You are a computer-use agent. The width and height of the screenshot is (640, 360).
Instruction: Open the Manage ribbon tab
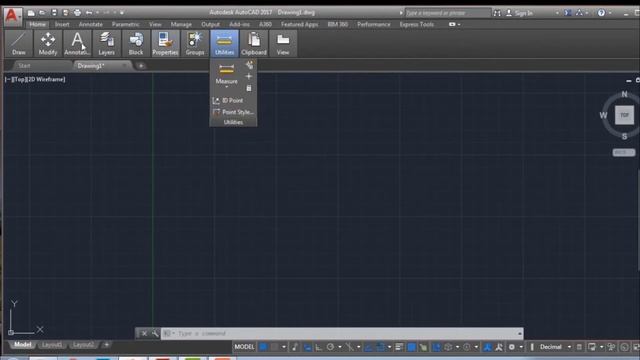pyautogui.click(x=181, y=24)
